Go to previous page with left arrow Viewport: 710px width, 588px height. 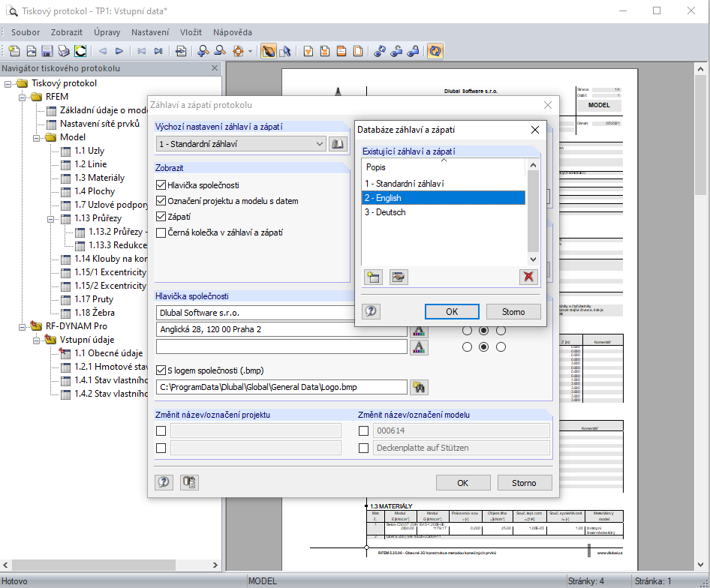pos(103,51)
